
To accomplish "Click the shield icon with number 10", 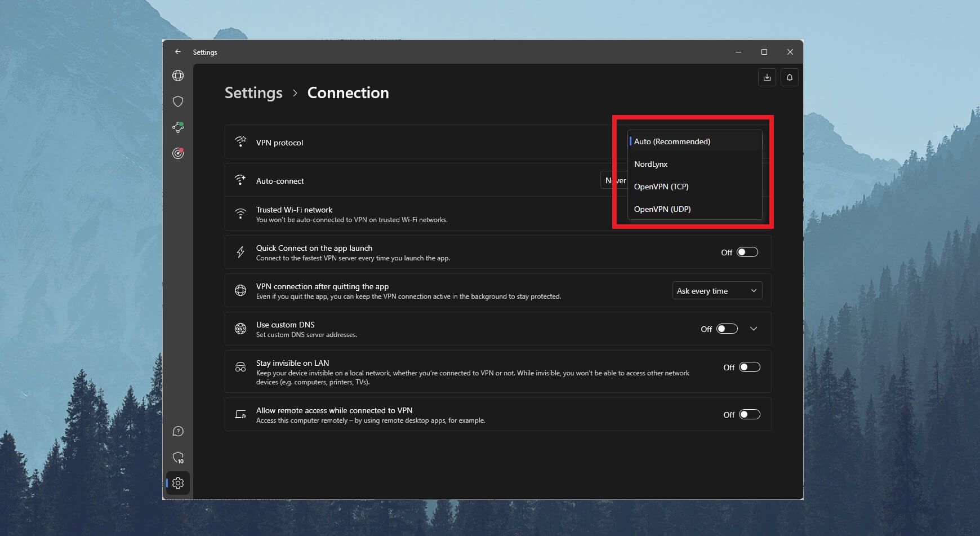I will click(x=178, y=458).
